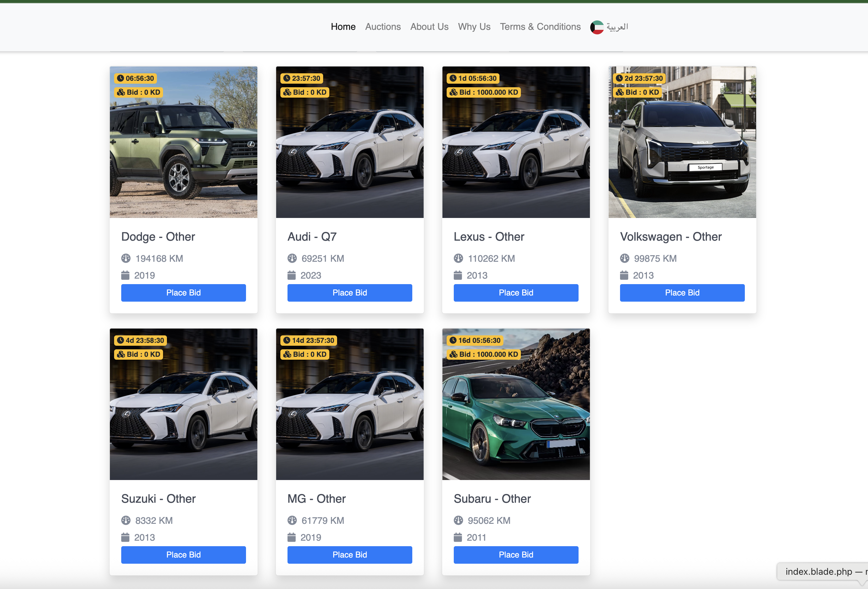This screenshot has width=868, height=589.
Task: Click clock icon on Dodge timer badge
Action: pyautogui.click(x=120, y=78)
